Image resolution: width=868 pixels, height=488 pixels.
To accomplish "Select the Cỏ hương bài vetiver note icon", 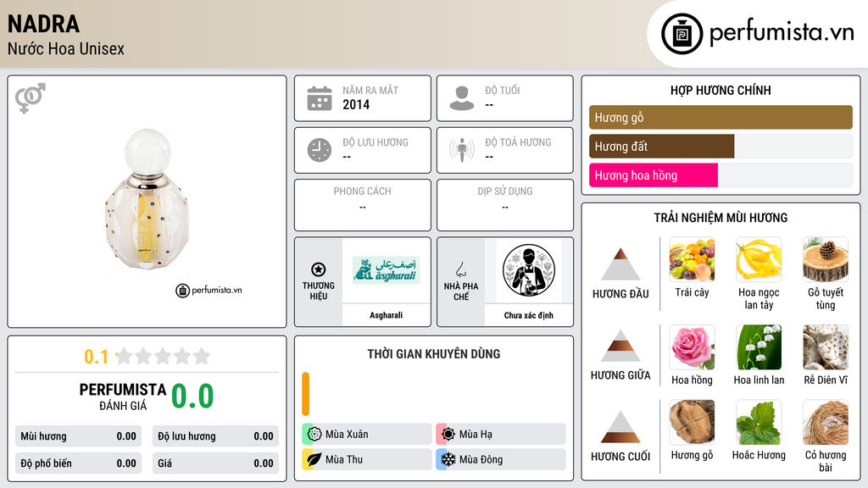I will [826, 422].
